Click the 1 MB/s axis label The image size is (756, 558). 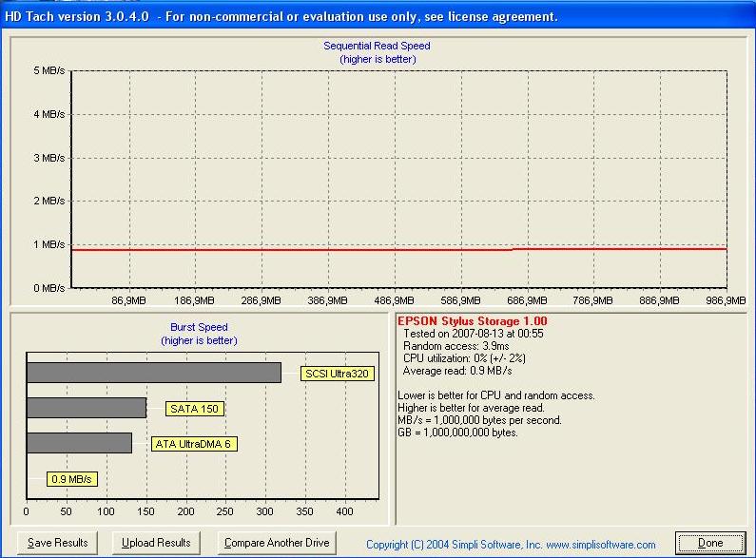49,245
